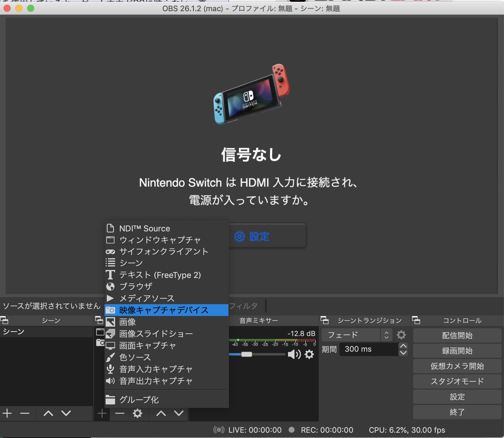Screen dimensions: 504x438
Task: Choose グループ化 folder entry
Action: (166, 400)
